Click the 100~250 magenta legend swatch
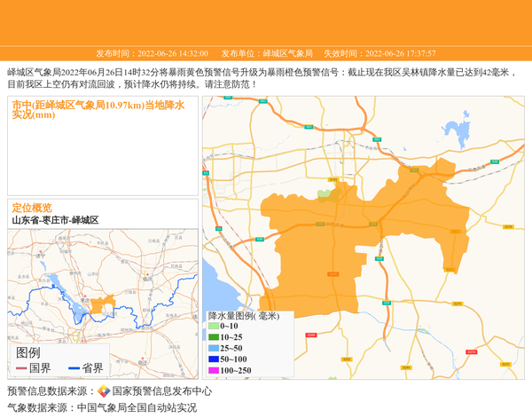 point(214,370)
